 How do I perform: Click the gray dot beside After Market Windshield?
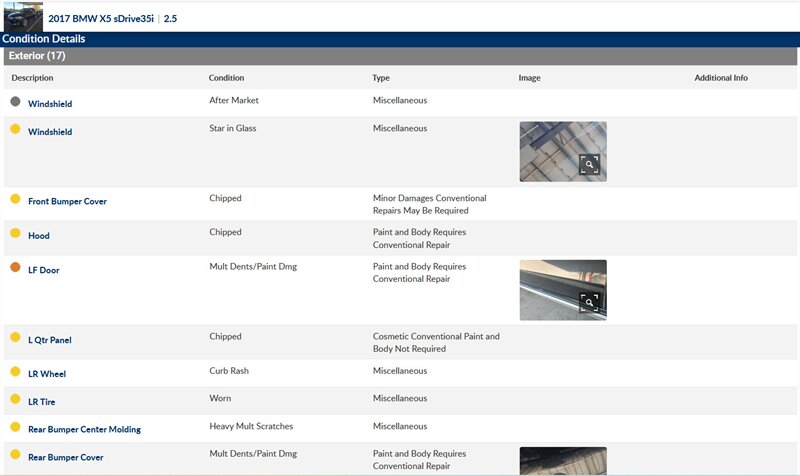[x=15, y=102]
